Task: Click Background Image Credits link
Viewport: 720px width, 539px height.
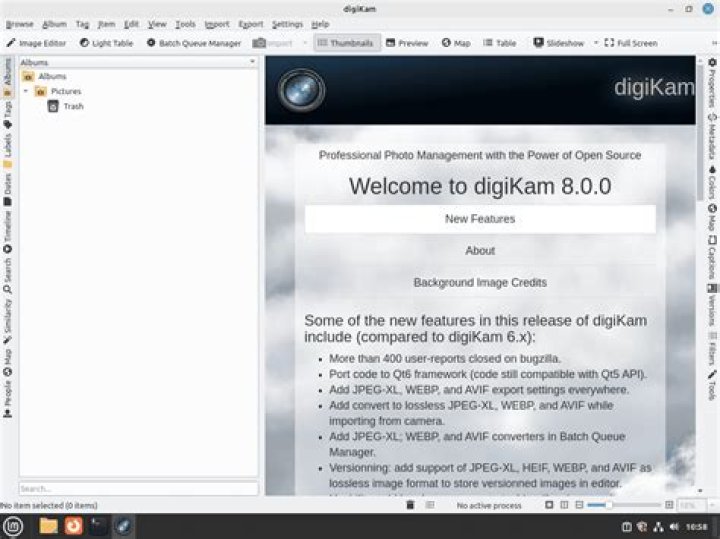Action: pos(480,282)
